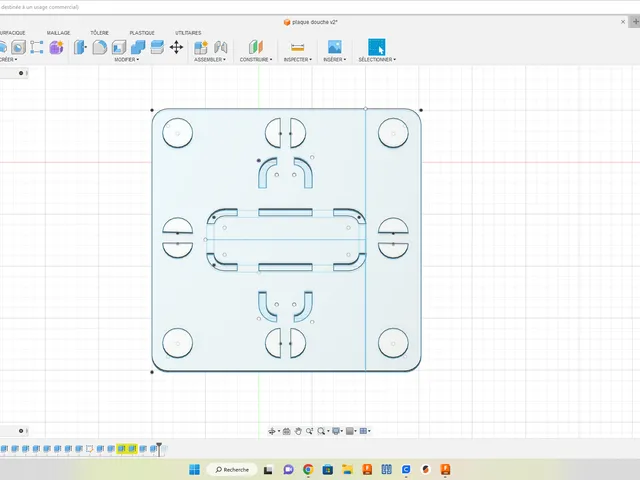Click the Fit zoom magnifier icon
The image size is (640, 480).
tap(321, 431)
